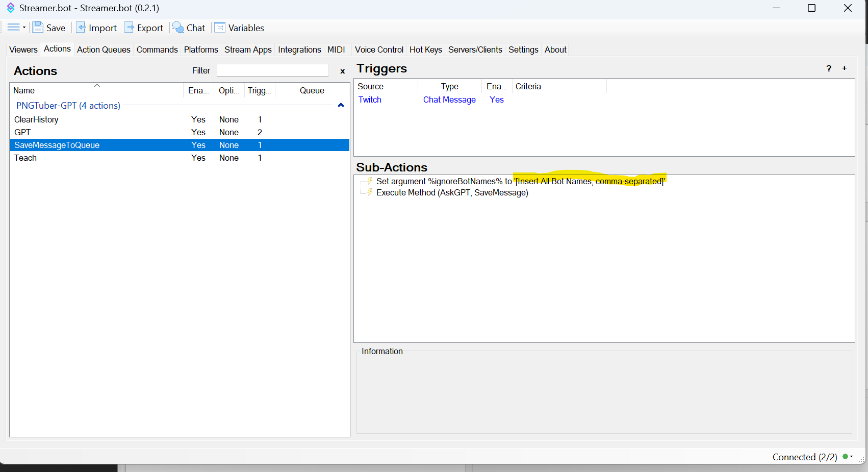Clear the filter with x button

[x=342, y=71]
